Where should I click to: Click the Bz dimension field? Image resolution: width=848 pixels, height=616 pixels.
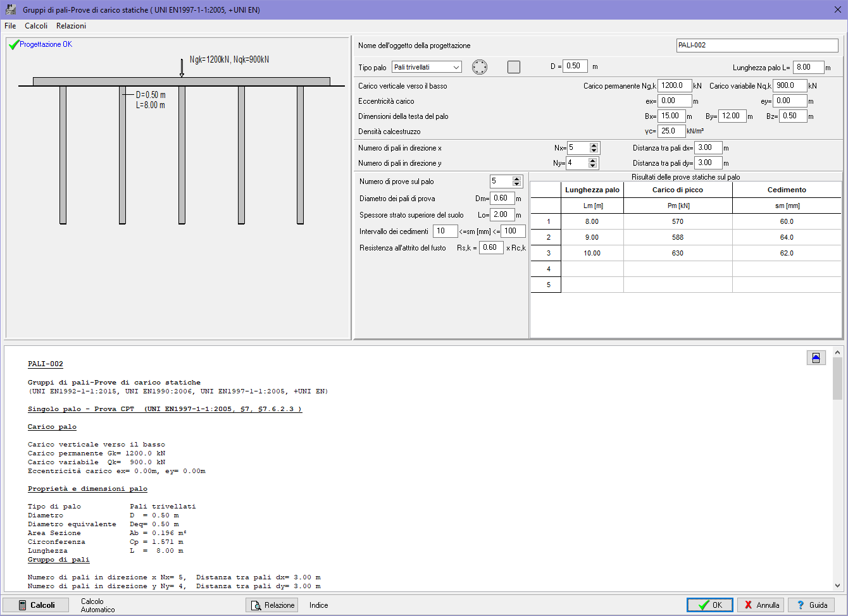793,116
